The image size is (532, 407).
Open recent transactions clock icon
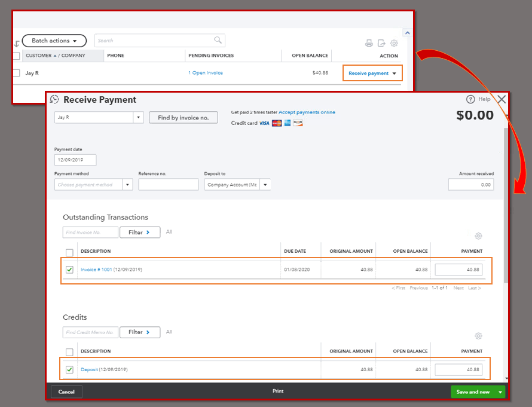54,99
